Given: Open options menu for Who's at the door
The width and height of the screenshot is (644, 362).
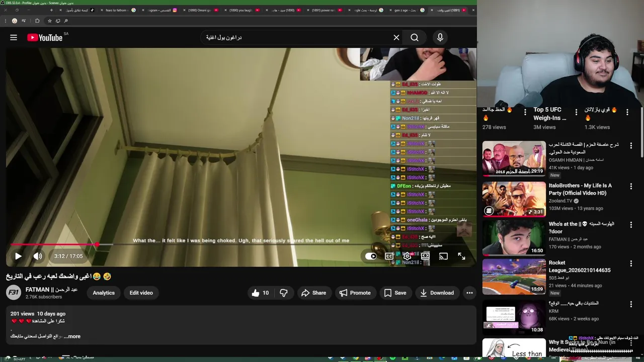Looking at the screenshot, I should coord(631,225).
